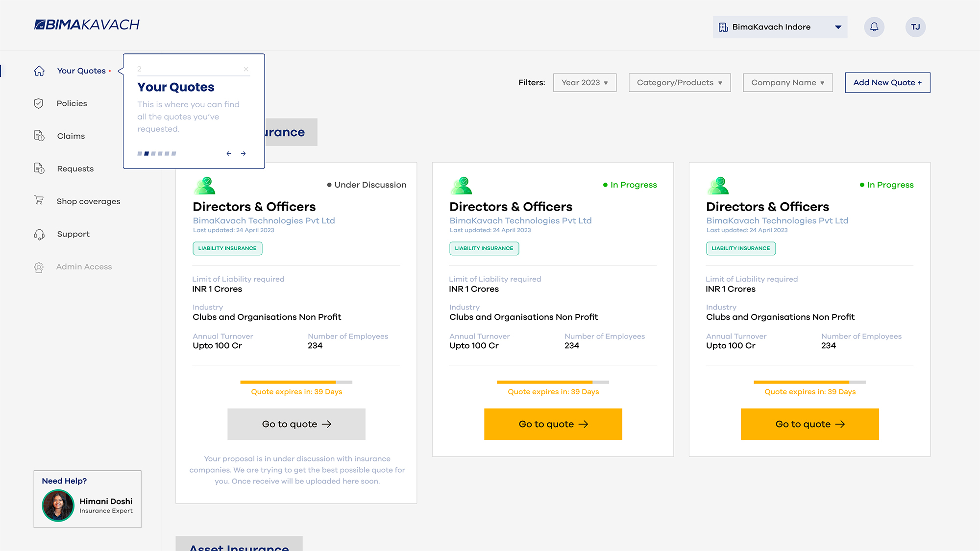Click the Claims document icon
Screen dimensions: 980x551
click(39, 136)
